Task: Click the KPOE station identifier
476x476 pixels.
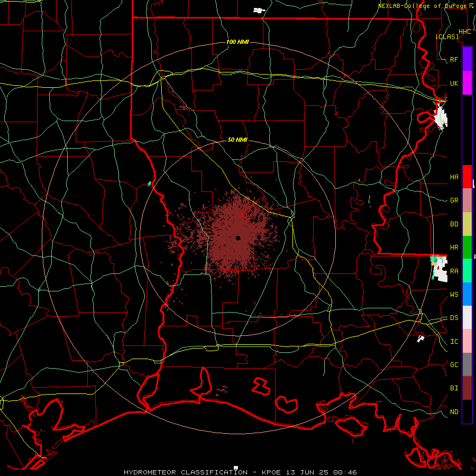Action: click(x=271, y=472)
